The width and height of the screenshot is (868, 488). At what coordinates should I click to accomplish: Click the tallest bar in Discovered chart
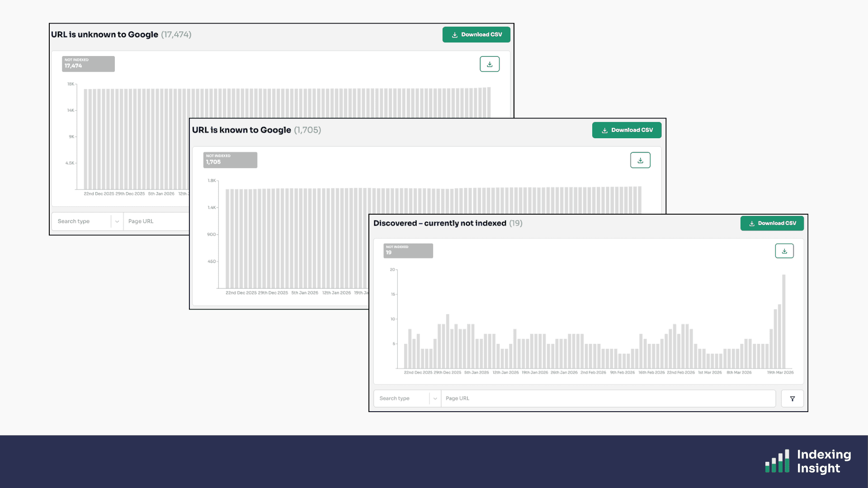coord(783,321)
